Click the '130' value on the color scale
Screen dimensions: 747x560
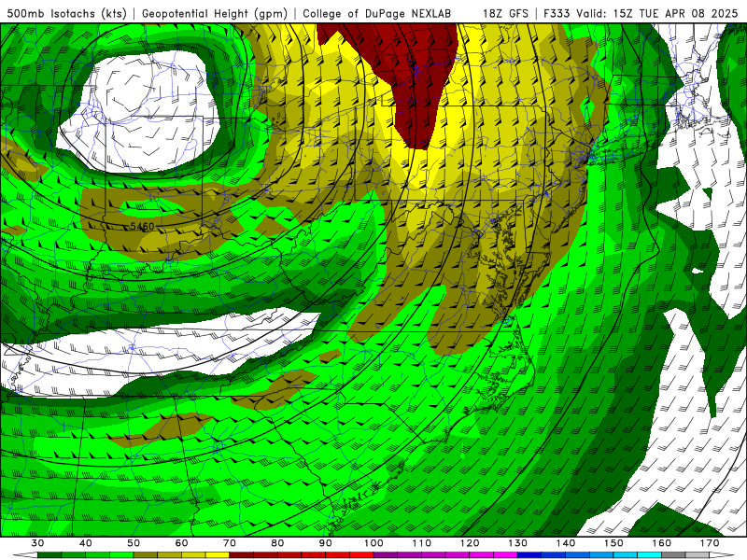518,543
